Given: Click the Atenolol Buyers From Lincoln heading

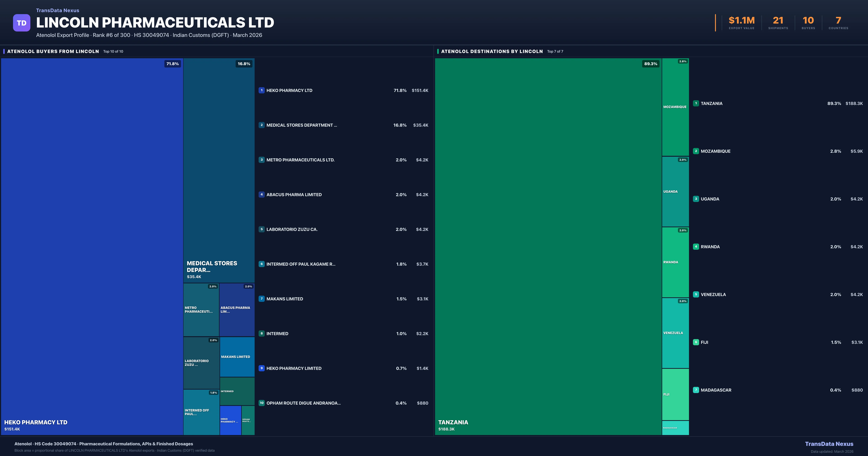Looking at the screenshot, I should pos(53,51).
